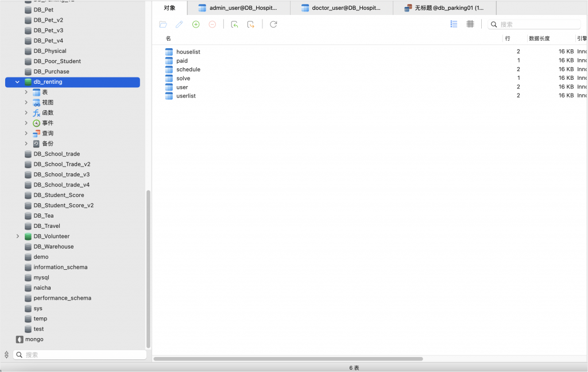
Task: Switch to list view mode
Action: pyautogui.click(x=454, y=24)
